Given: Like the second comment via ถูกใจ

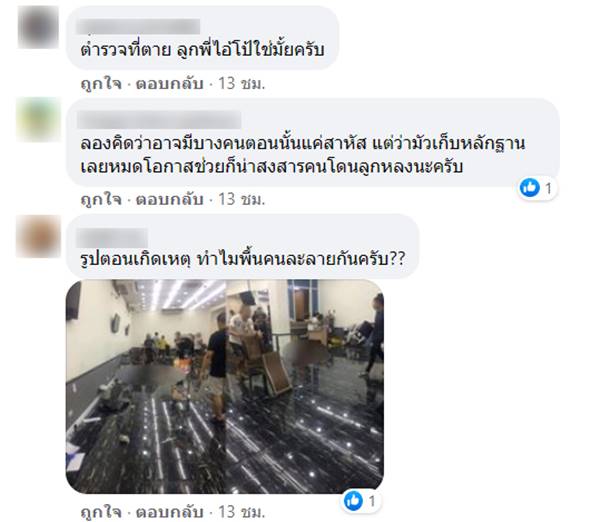Looking at the screenshot, I should pyautogui.click(x=101, y=199).
